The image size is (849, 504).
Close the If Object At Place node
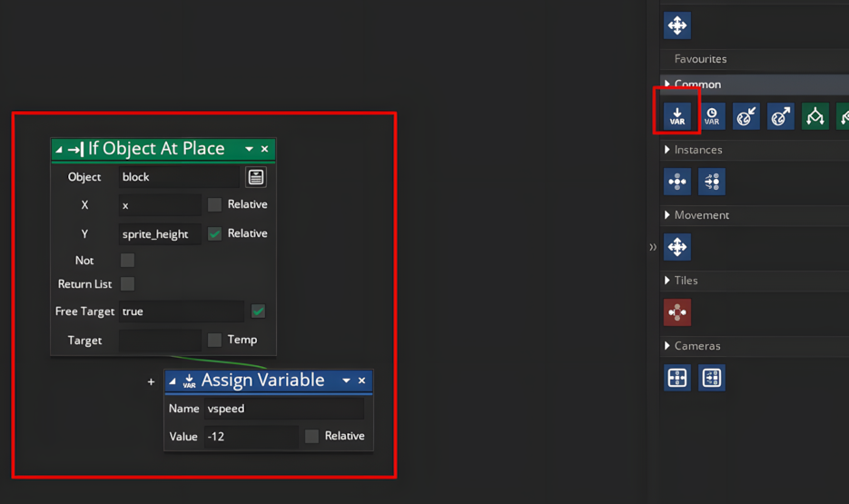tap(265, 149)
